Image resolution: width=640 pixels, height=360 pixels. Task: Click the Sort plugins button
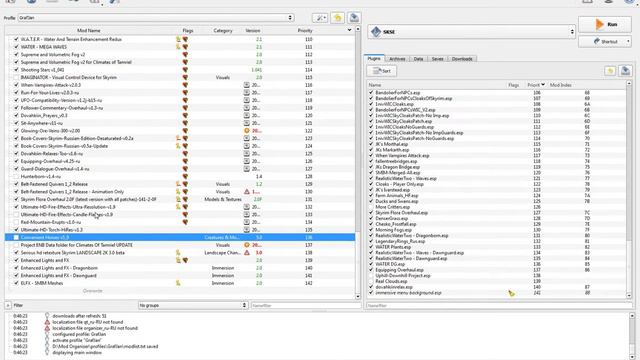pos(382,71)
